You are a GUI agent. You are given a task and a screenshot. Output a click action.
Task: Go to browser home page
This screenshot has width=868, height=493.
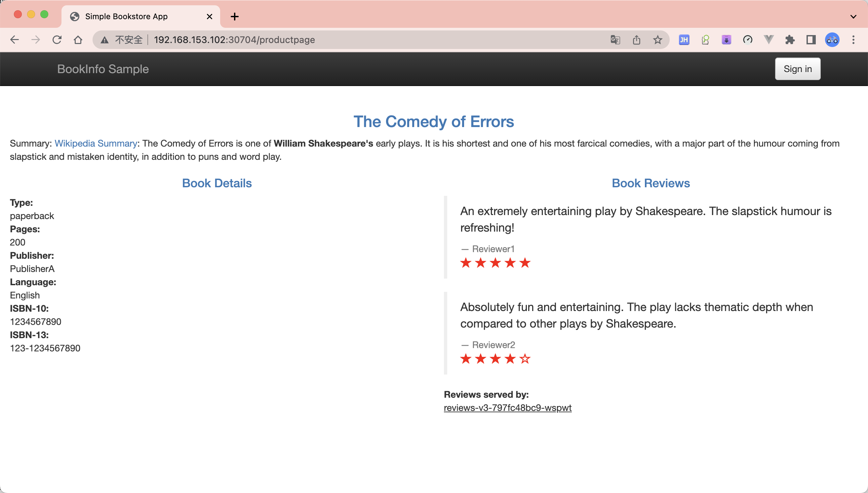click(x=78, y=40)
